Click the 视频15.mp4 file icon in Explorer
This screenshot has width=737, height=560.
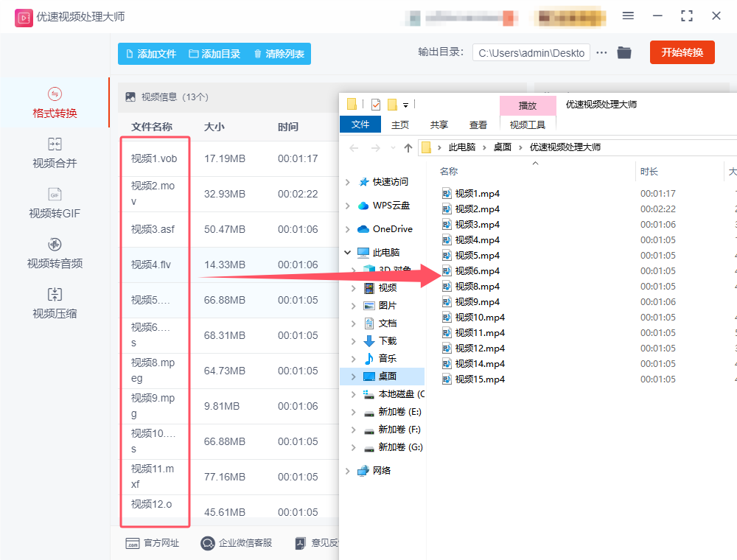click(447, 379)
